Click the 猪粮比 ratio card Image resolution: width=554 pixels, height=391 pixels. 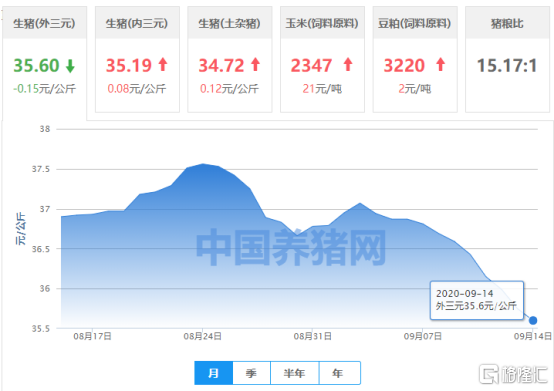coord(507,59)
